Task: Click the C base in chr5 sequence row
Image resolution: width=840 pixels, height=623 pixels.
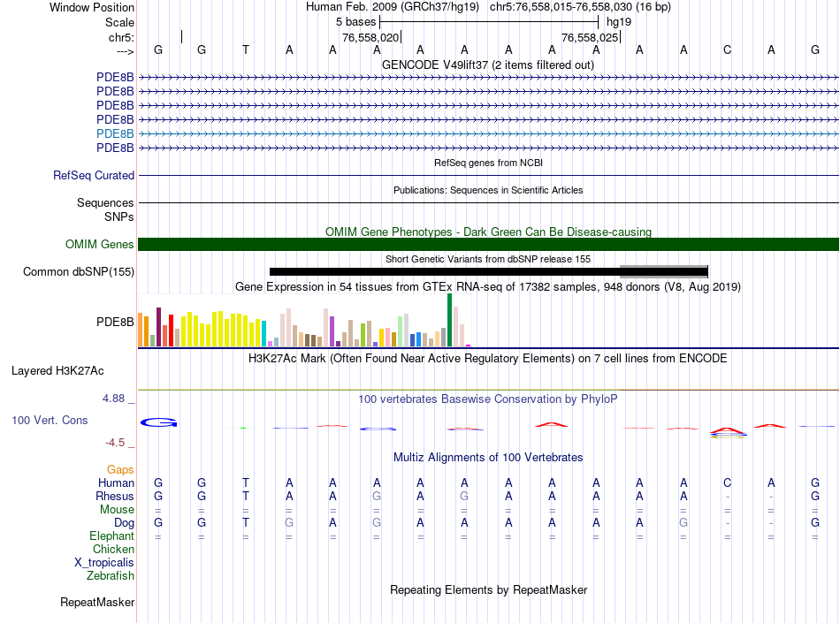Action: pyautogui.click(x=727, y=50)
